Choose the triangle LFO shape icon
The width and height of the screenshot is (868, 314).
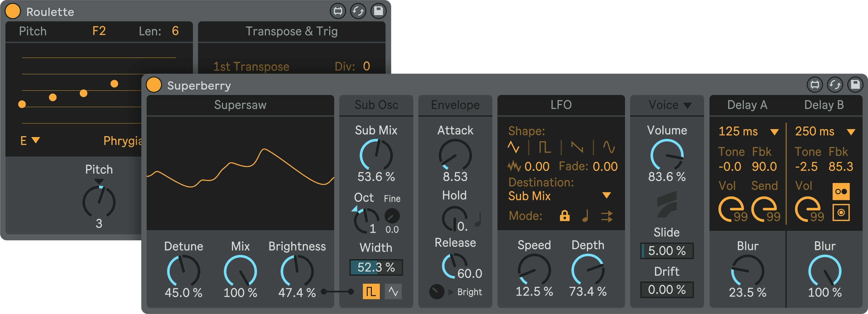pyautogui.click(x=513, y=148)
